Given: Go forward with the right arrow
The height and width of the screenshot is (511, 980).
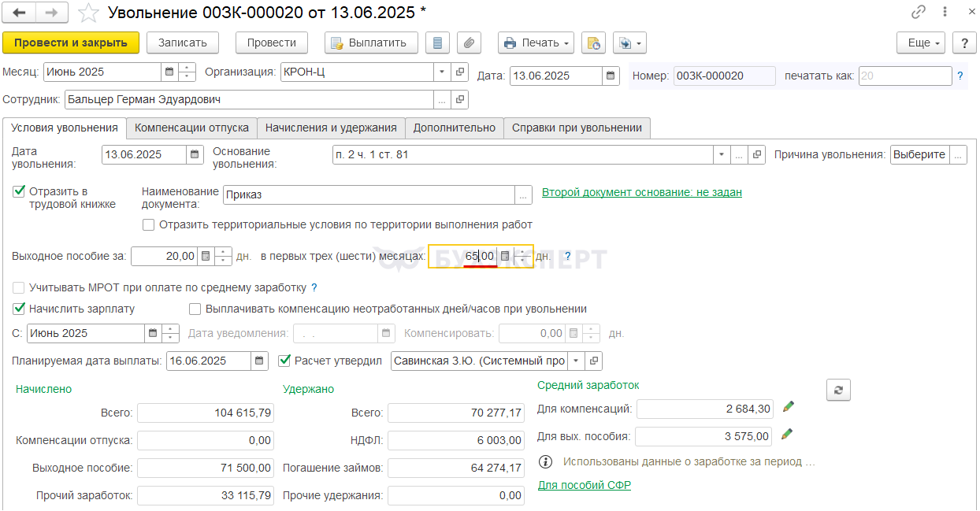Looking at the screenshot, I should 52,13.
